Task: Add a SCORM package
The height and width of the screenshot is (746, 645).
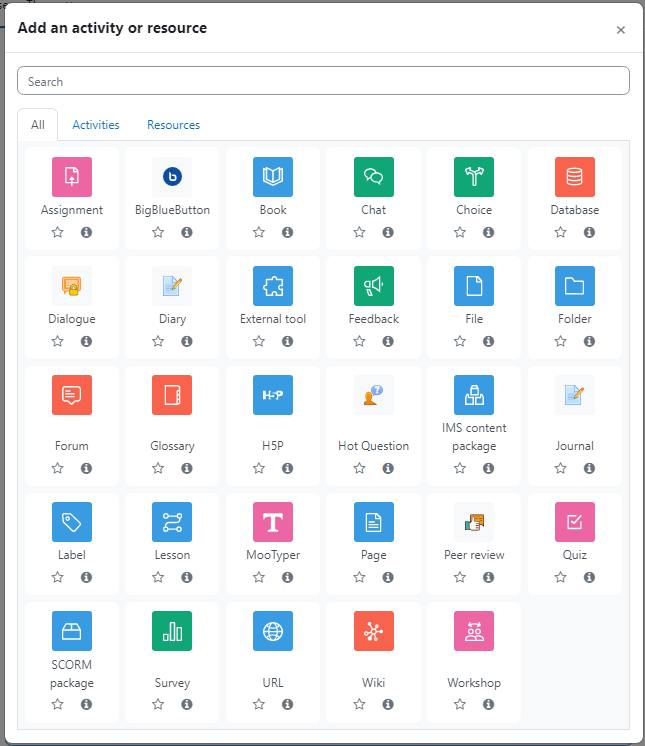Action: [x=72, y=630]
